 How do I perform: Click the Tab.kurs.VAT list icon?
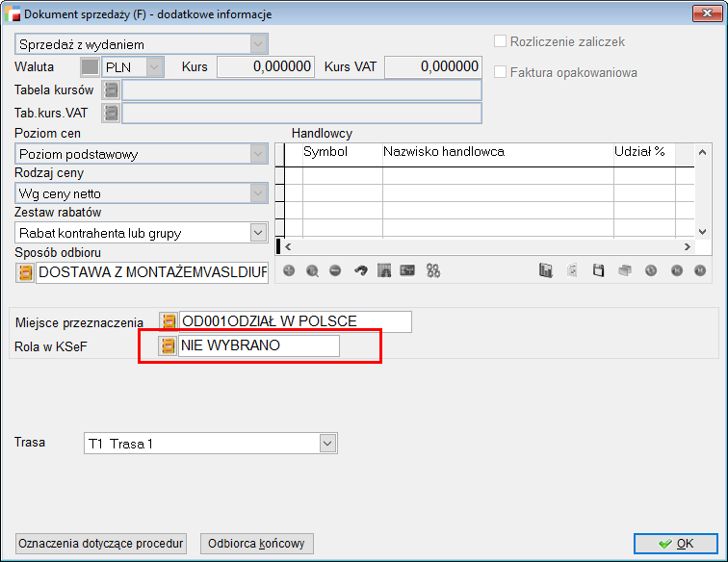pyautogui.click(x=112, y=114)
